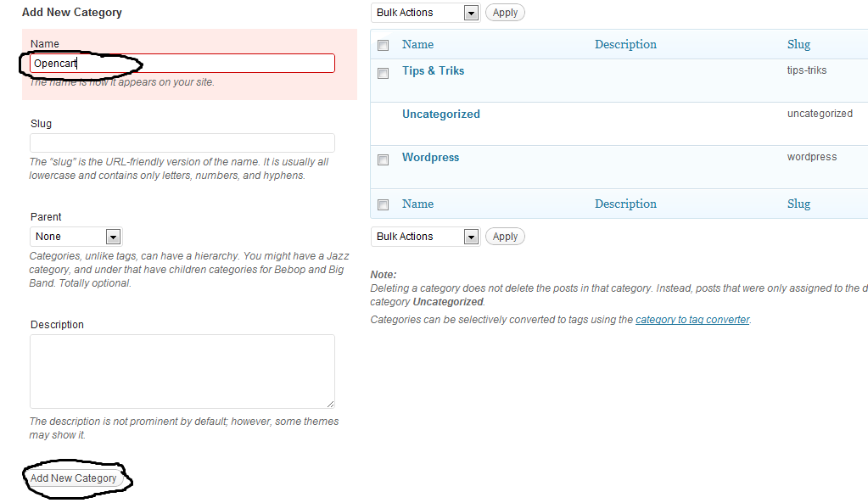Toggle select-all checkbox in table footer
Image resolution: width=868 pixels, height=503 pixels.
coord(384,205)
